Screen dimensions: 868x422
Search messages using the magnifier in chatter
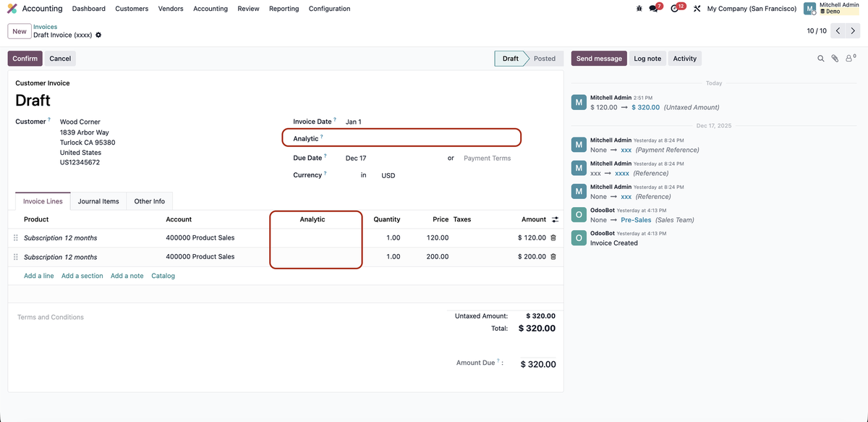point(820,58)
